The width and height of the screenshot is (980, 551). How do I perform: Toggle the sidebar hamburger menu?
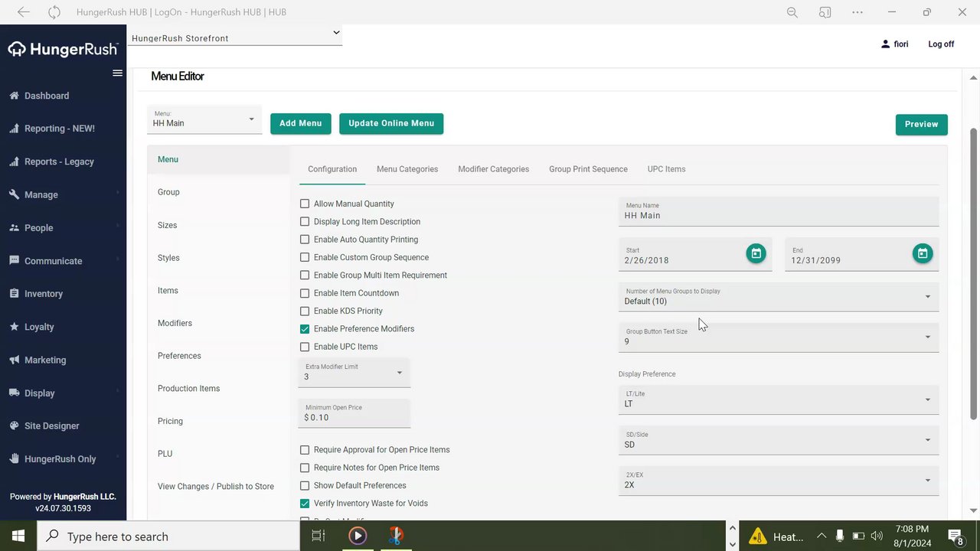pyautogui.click(x=117, y=73)
